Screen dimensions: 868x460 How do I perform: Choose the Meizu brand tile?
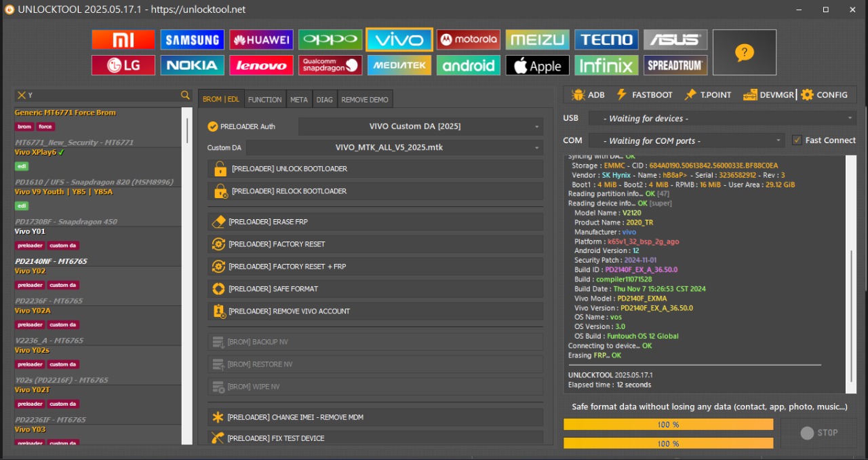point(538,39)
